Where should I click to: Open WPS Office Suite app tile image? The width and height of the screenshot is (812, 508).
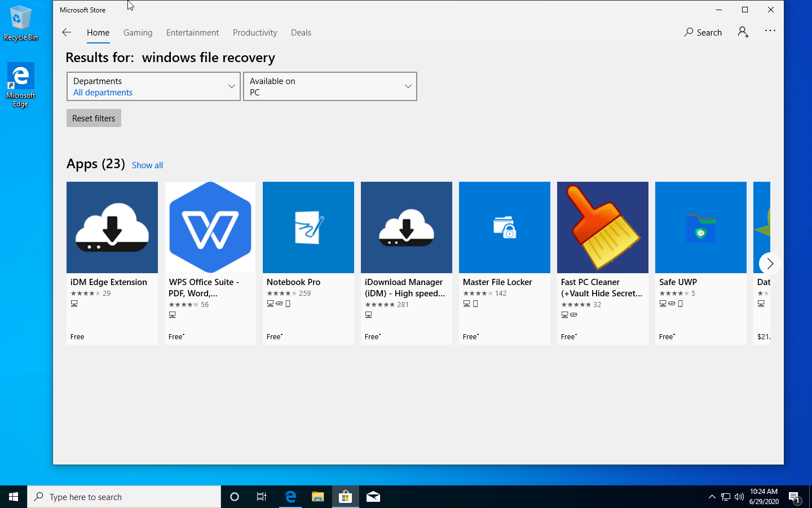[210, 227]
